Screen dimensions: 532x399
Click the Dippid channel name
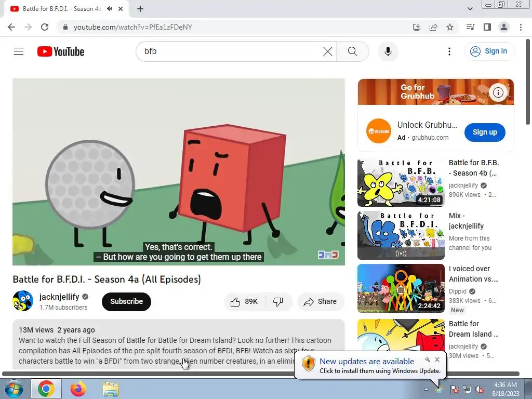[457, 291]
